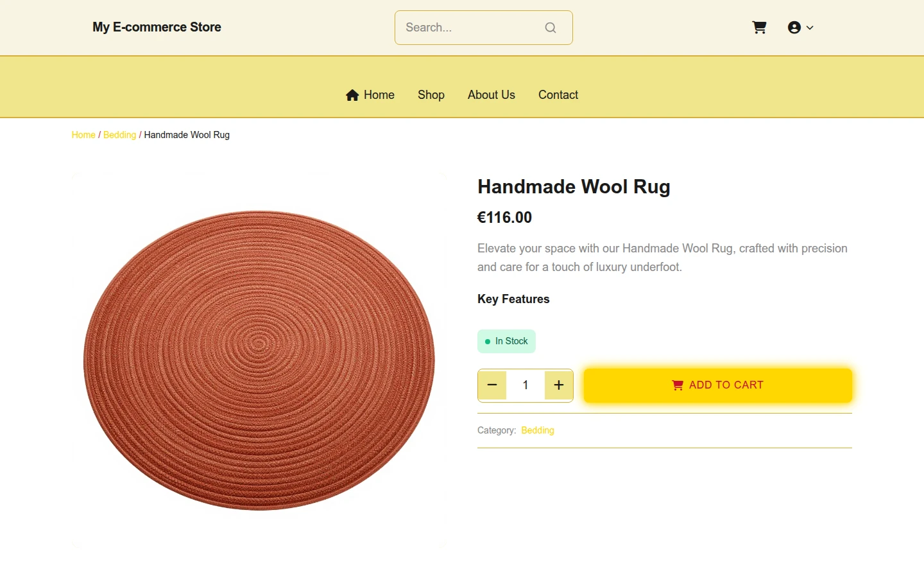Viewport: 924px width, 578px height.
Task: Click the quantity number field
Action: coord(526,385)
